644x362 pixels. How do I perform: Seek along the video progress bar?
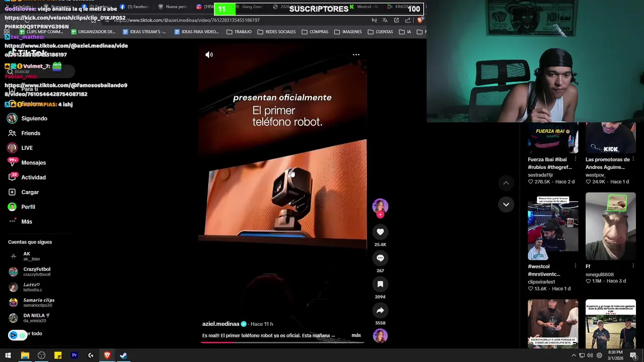click(x=282, y=342)
